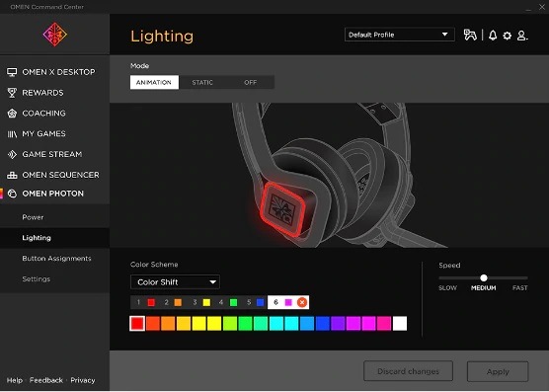The image size is (549, 392).
Task: Click the OMEN Photon mouse icon
Action: 12,194
